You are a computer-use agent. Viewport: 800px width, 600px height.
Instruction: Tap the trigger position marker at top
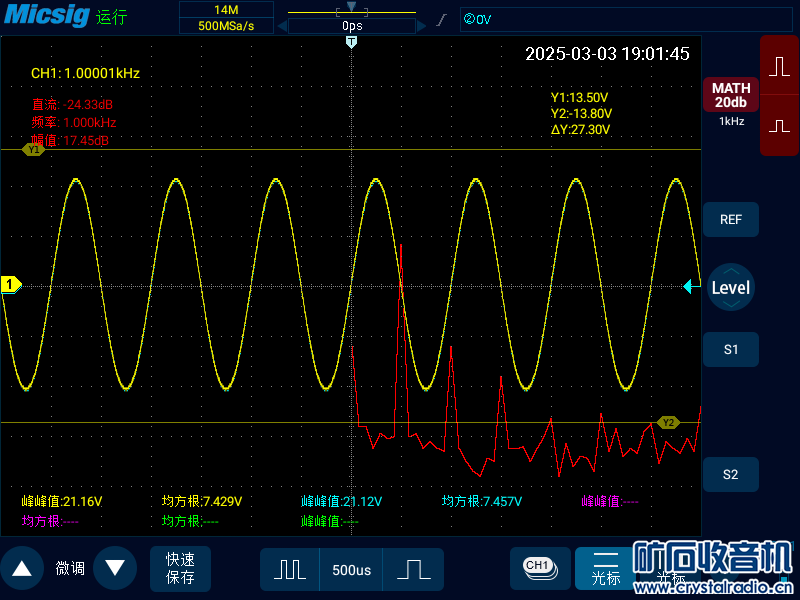351,42
